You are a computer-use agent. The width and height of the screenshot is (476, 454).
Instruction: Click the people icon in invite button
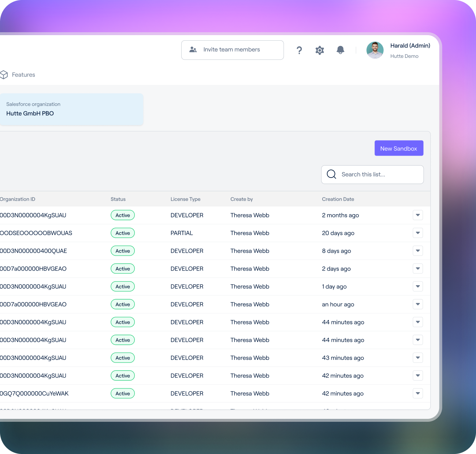click(x=193, y=50)
